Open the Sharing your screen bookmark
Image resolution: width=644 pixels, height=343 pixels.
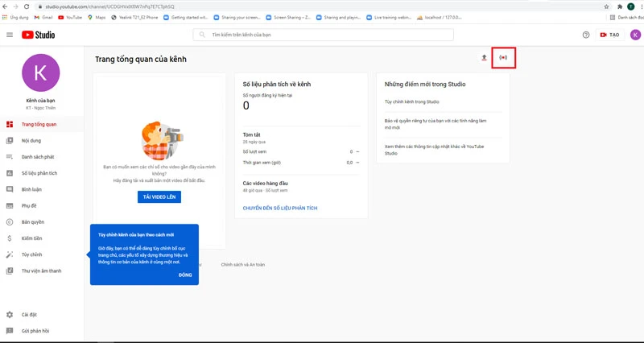pyautogui.click(x=237, y=18)
